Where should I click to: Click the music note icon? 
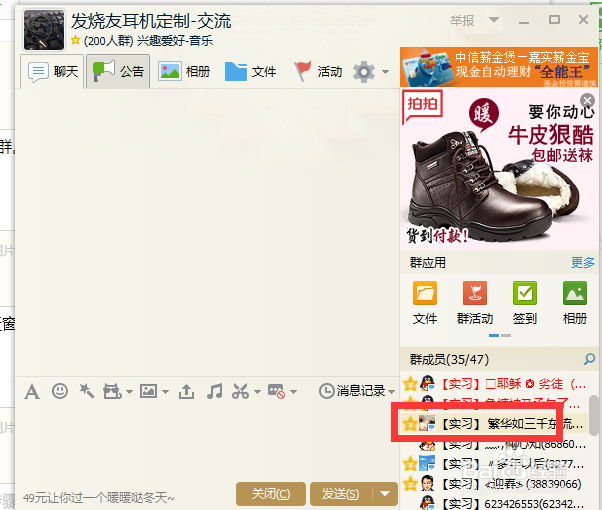click(214, 391)
